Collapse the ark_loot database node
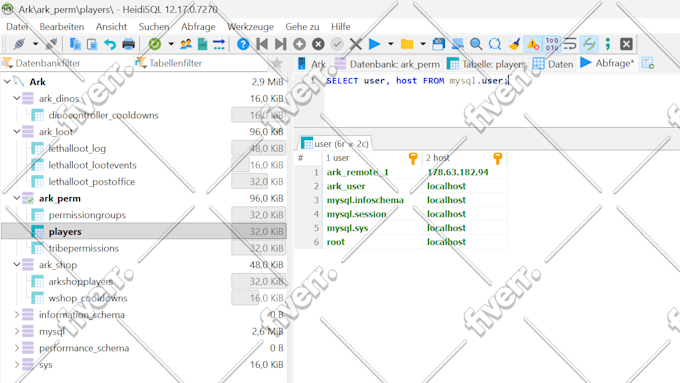The image size is (680, 383). point(16,131)
